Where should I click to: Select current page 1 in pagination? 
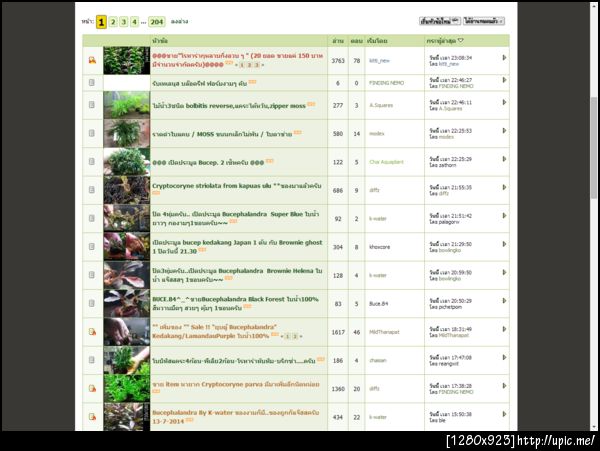pyautogui.click(x=101, y=22)
